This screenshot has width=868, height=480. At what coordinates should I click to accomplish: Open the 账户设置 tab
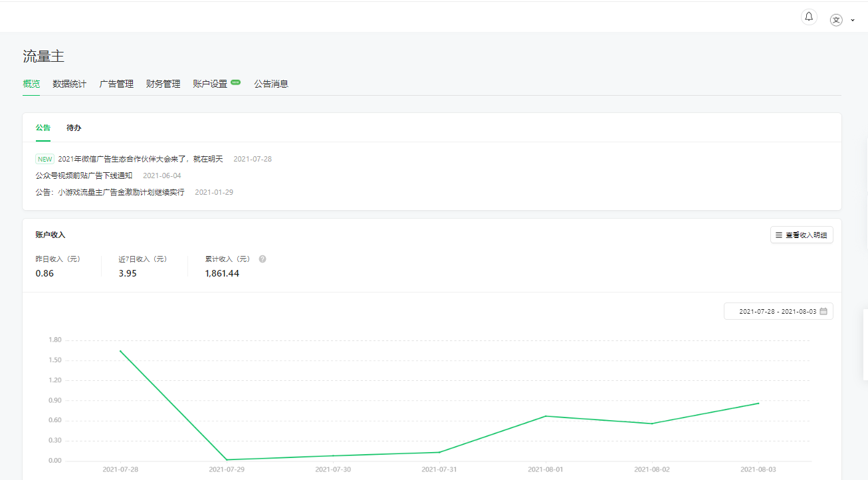pos(210,84)
